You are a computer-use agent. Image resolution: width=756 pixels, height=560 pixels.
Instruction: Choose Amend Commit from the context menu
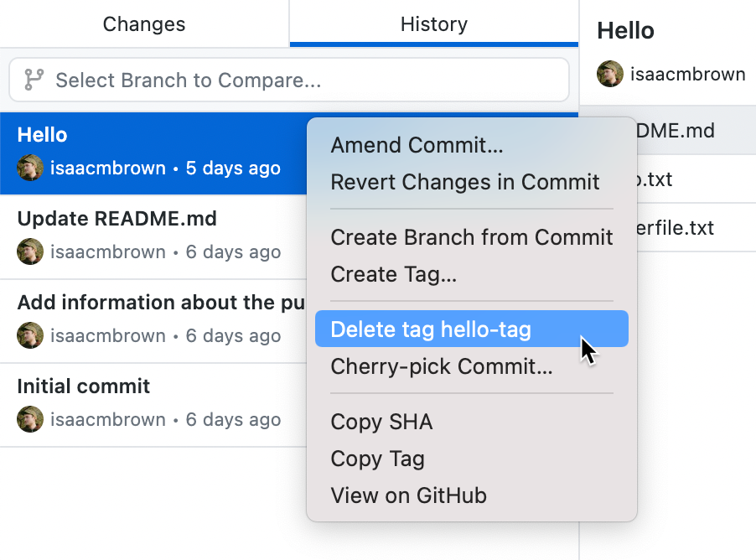(x=417, y=145)
